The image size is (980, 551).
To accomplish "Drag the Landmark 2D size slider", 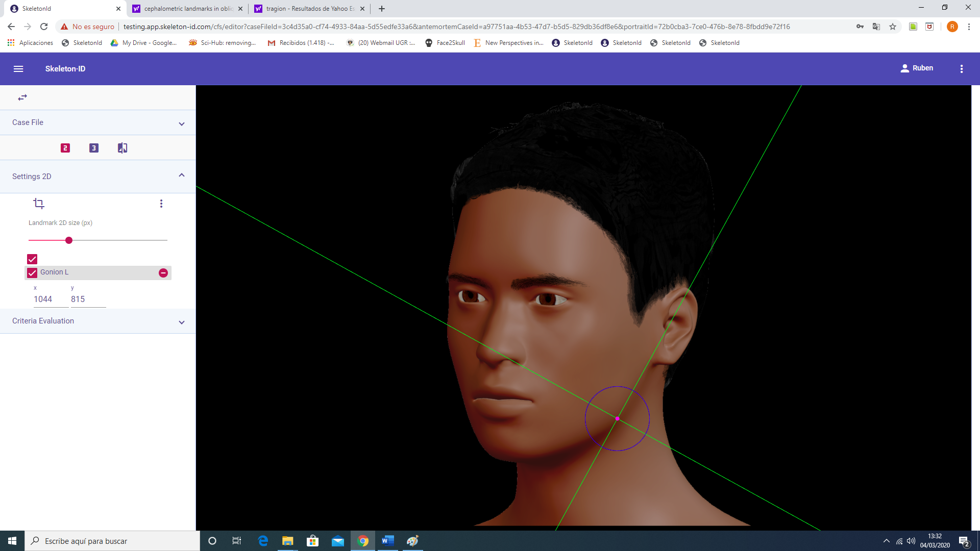I will tap(69, 240).
